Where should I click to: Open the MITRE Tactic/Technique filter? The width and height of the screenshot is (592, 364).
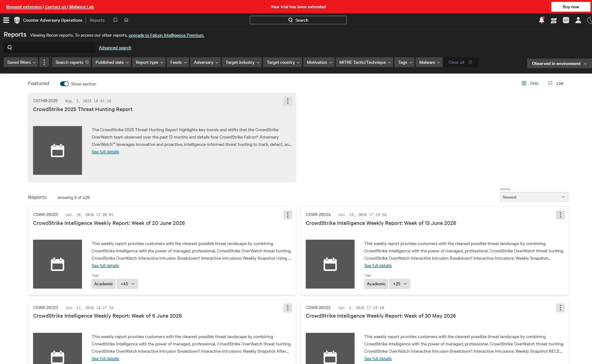tap(364, 62)
